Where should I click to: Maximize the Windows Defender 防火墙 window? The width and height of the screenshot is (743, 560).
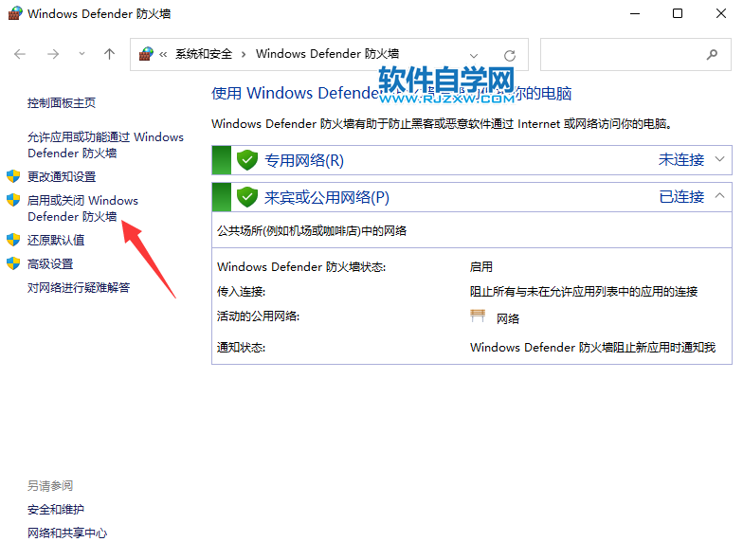tap(678, 13)
